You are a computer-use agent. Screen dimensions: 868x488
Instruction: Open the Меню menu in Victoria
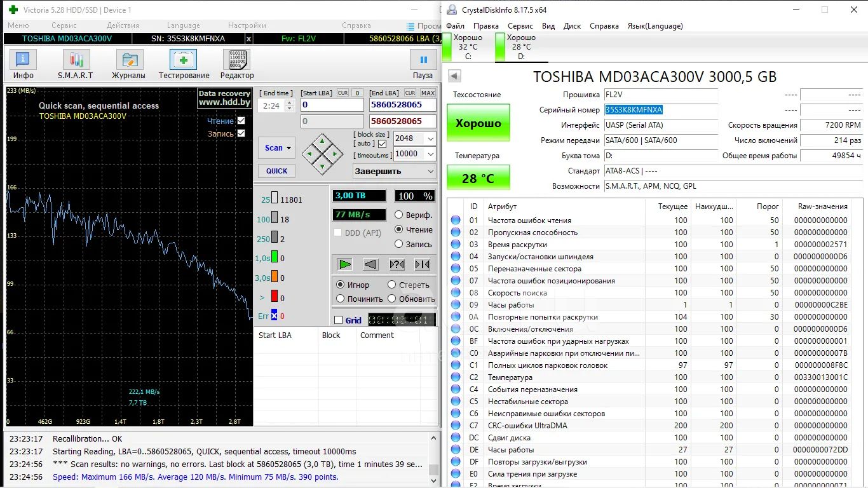pyautogui.click(x=18, y=25)
